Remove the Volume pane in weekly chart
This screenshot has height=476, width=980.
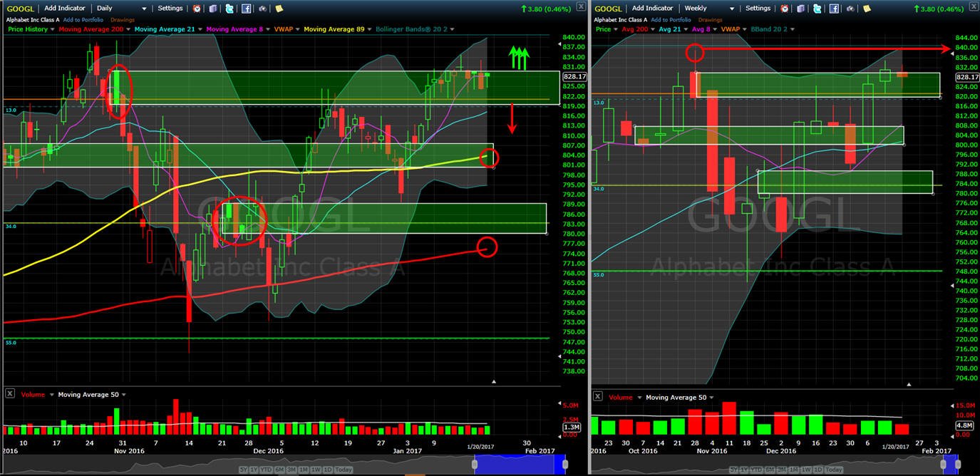pyautogui.click(x=598, y=396)
